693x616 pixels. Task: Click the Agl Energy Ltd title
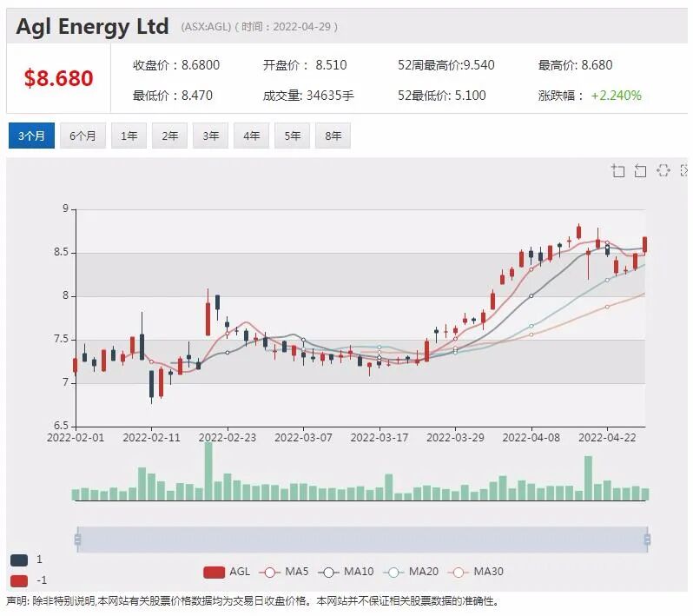pyautogui.click(x=92, y=26)
